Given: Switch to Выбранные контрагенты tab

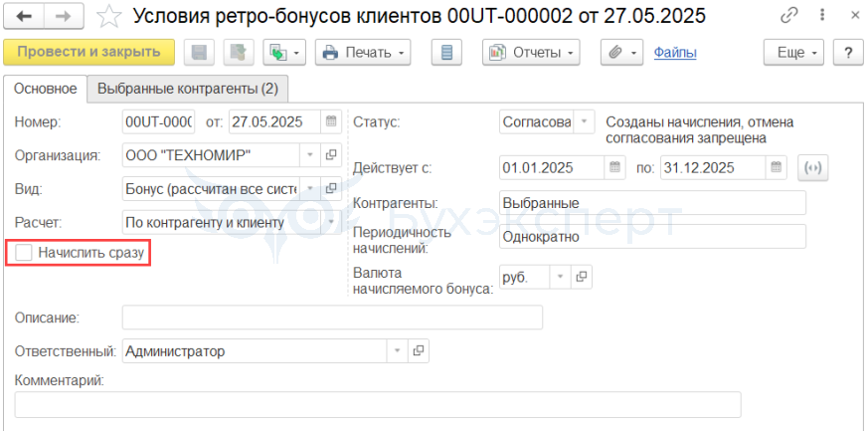Looking at the screenshot, I should pos(187,89).
